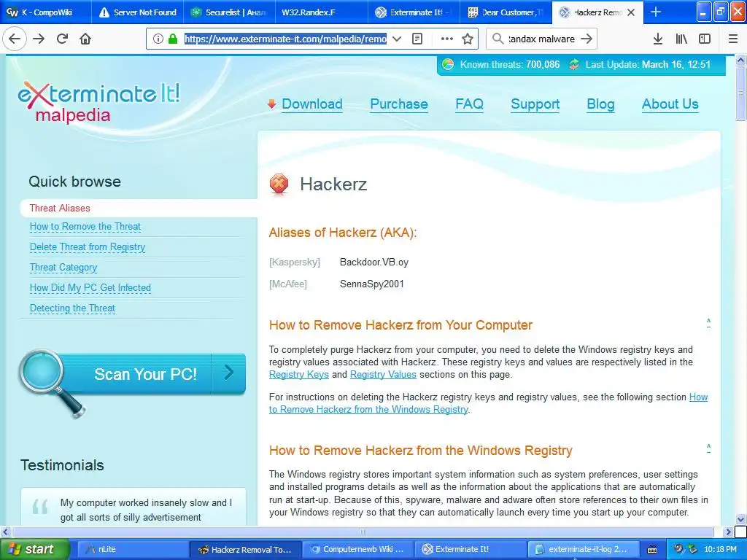Switch to Hackerz Removal Tool taskbar window
This screenshot has height=560, width=747.
click(246, 549)
